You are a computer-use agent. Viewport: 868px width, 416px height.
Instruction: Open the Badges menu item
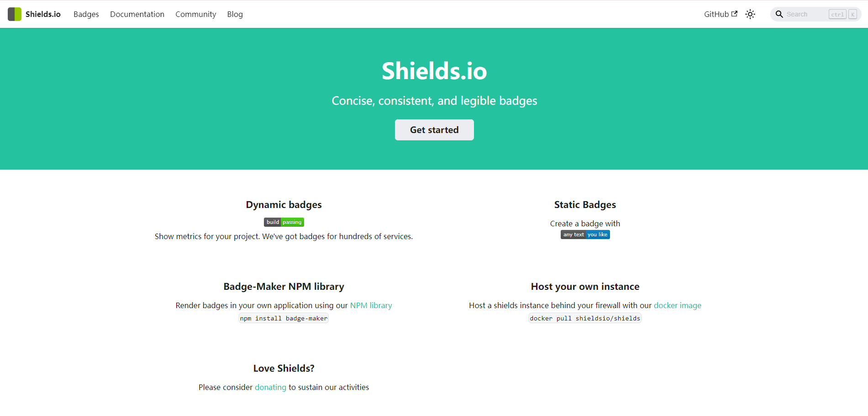[86, 14]
